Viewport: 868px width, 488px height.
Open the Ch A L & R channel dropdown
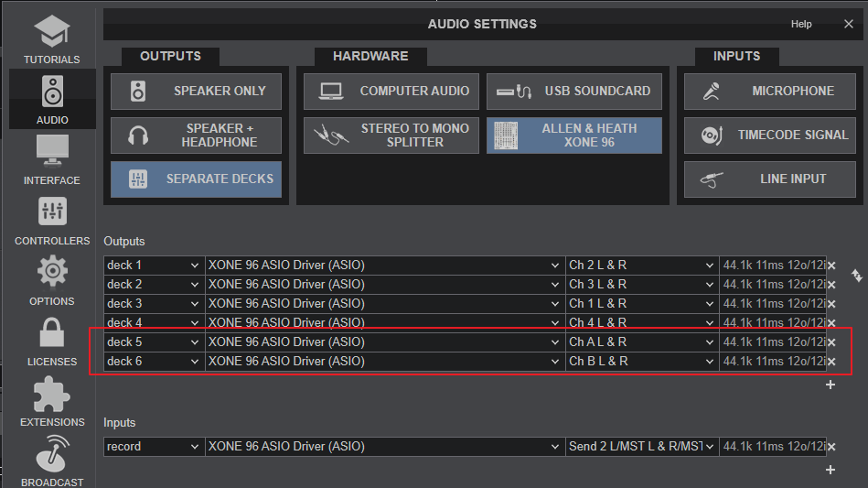[x=641, y=342]
